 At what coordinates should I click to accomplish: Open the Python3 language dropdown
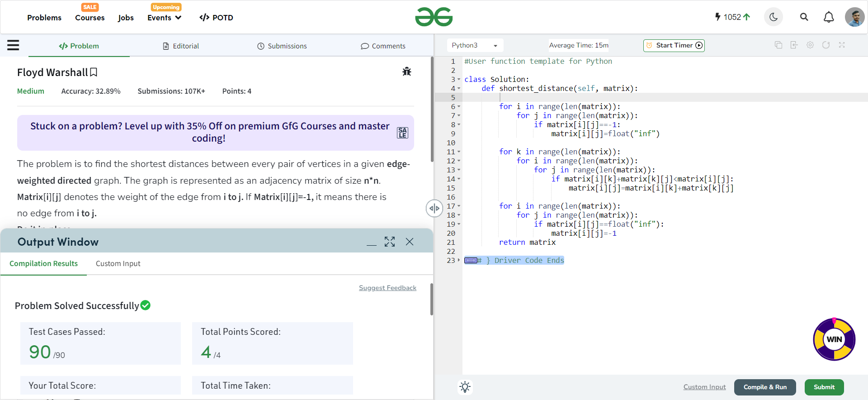coord(475,45)
